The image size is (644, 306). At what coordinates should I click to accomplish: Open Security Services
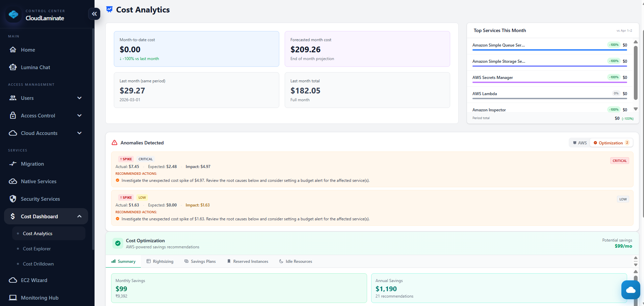click(x=40, y=199)
